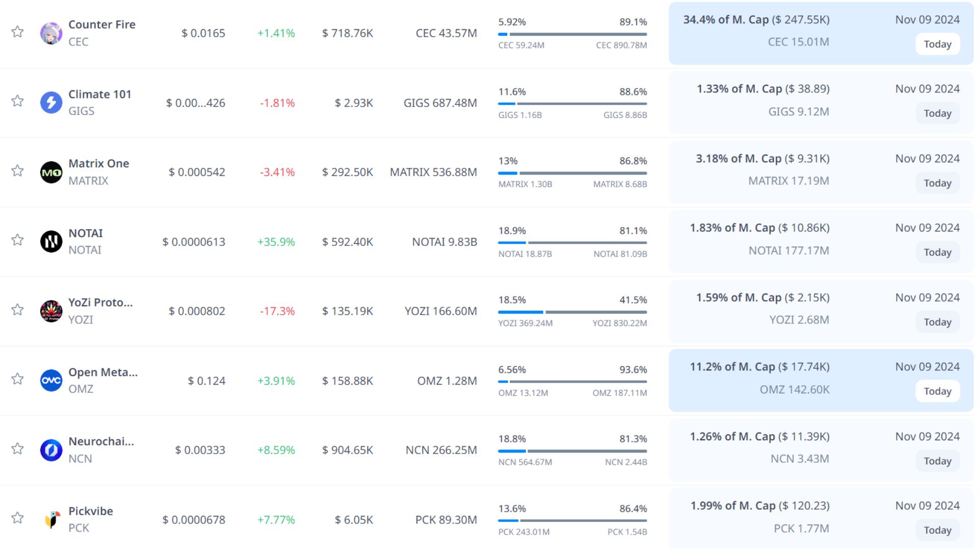Open the Counter Fire token page
Screen dimensions: 980x551
102,24
